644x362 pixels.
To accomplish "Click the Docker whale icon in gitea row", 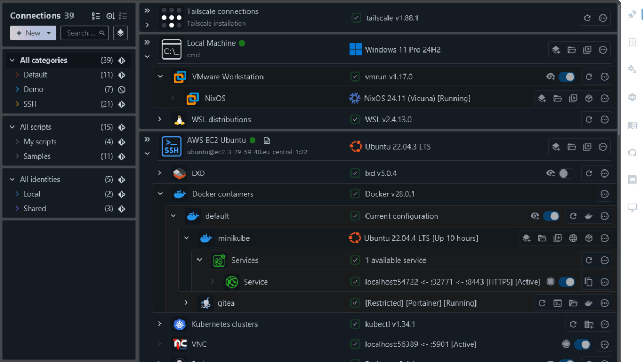I will tap(589, 303).
